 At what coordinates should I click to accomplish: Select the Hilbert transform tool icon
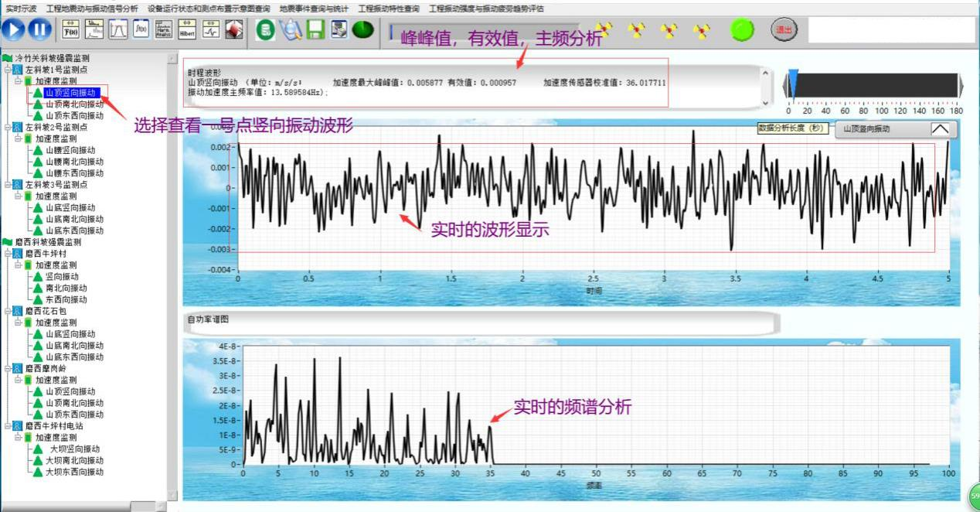[x=187, y=30]
